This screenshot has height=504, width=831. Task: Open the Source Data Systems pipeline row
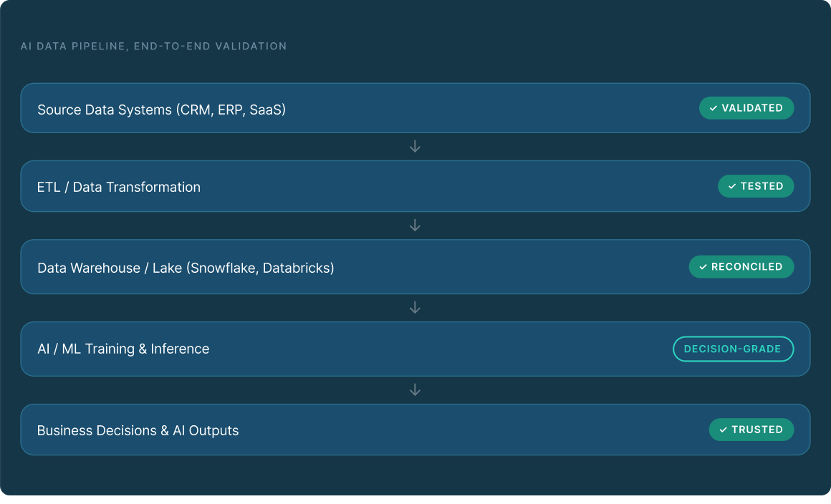point(358,109)
